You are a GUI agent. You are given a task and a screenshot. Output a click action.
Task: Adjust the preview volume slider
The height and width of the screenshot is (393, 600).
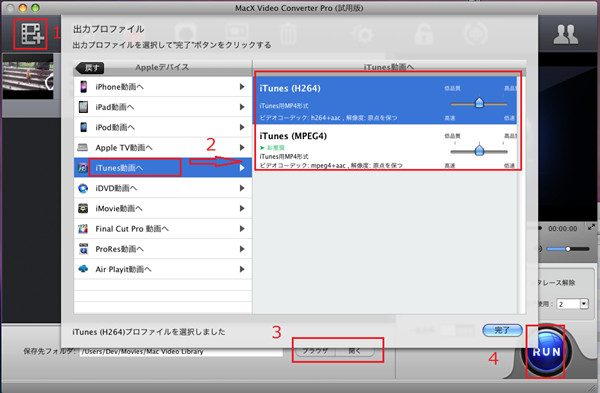point(568,249)
